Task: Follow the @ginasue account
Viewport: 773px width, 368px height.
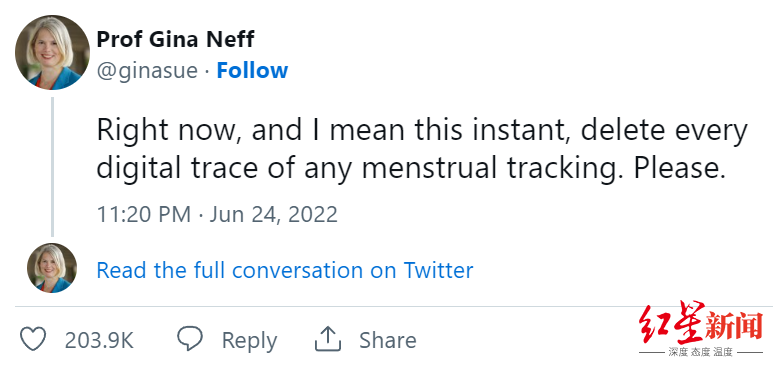Action: 252,71
